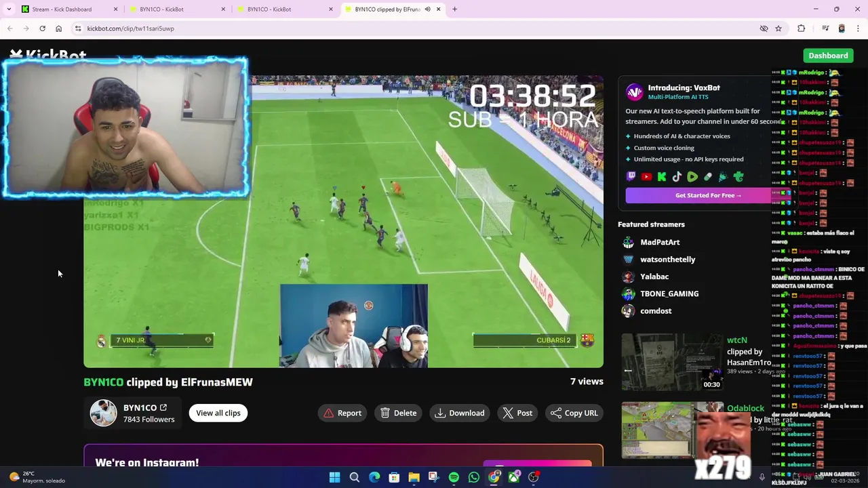Click the eye-slash icon in the address bar
The image size is (868, 488).
pos(764,28)
